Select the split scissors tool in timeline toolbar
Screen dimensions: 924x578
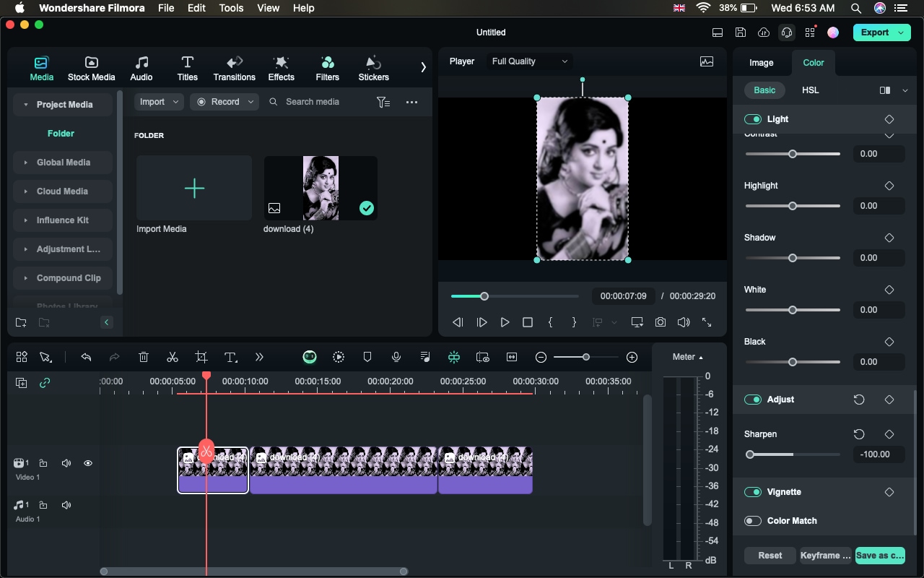[x=172, y=357]
